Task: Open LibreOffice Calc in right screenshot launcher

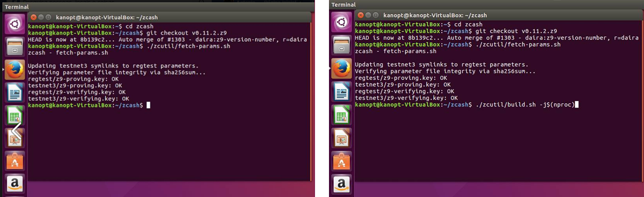Action: pyautogui.click(x=342, y=115)
